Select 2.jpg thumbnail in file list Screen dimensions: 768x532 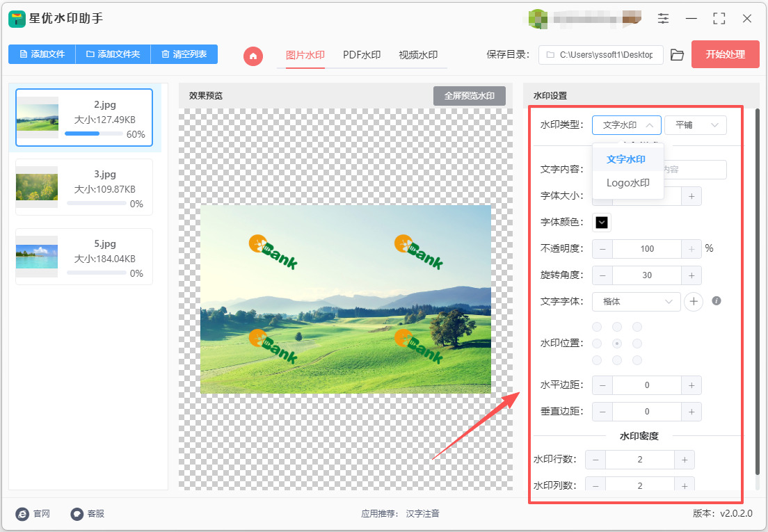(38, 118)
